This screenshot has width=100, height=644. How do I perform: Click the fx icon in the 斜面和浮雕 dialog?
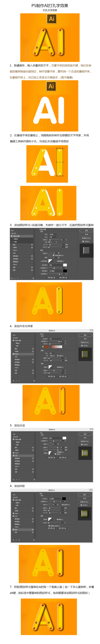[12, 278]
